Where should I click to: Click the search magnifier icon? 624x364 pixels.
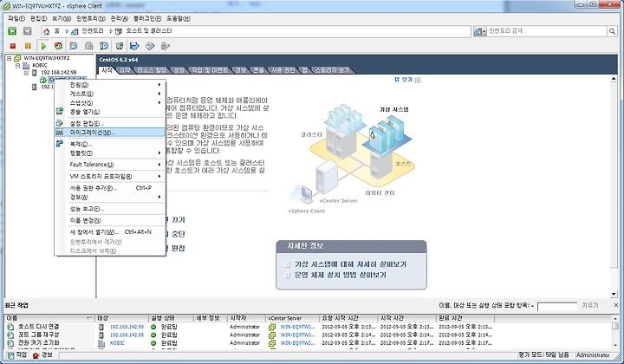coord(612,31)
